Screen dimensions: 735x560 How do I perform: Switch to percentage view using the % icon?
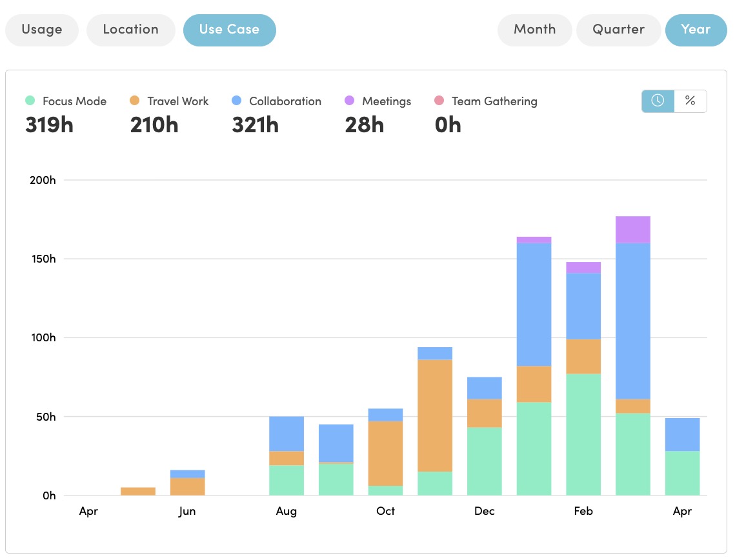click(x=690, y=101)
